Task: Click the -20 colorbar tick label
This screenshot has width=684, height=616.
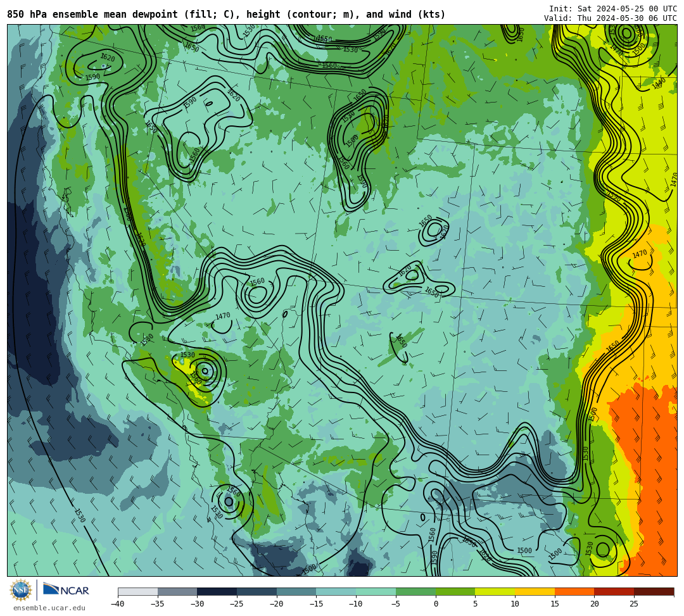Action: [276, 604]
